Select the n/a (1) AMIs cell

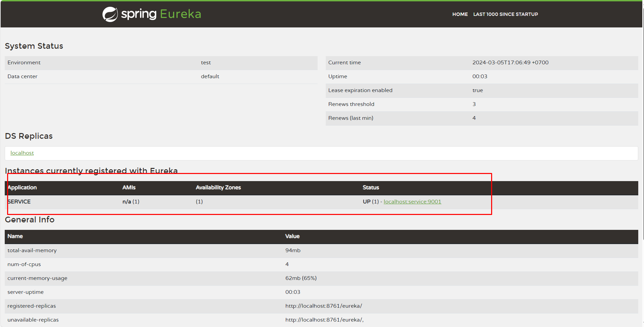point(131,202)
